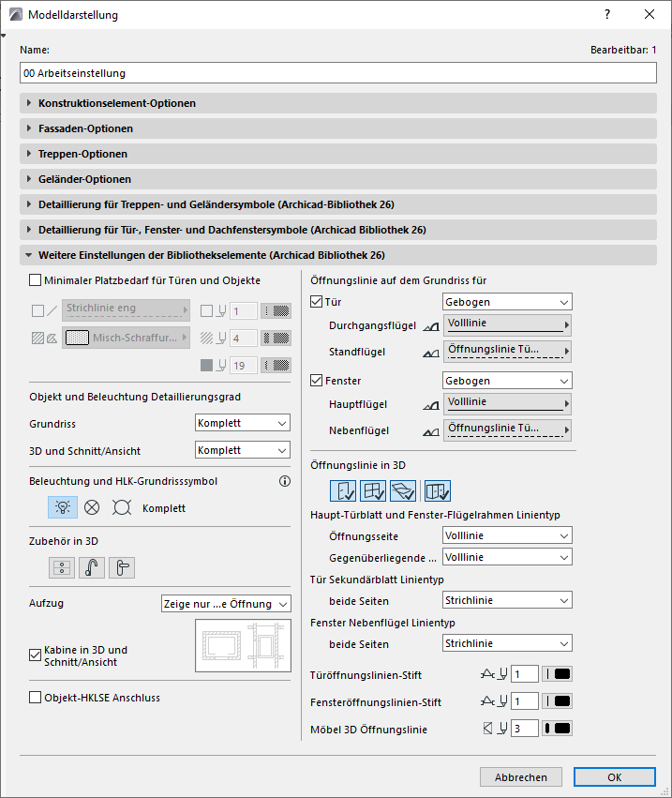Expand Detaillierung für Treppen- und Geländersymbole panel
The height and width of the screenshot is (798, 672).
(338, 204)
